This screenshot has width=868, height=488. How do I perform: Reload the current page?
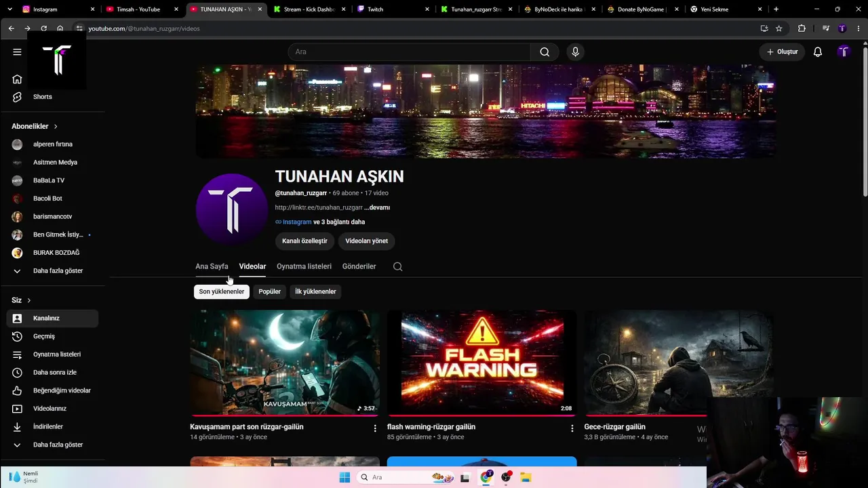pyautogui.click(x=44, y=28)
